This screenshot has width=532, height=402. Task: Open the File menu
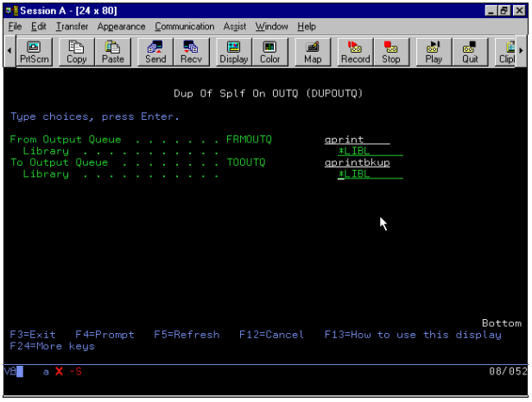point(15,27)
